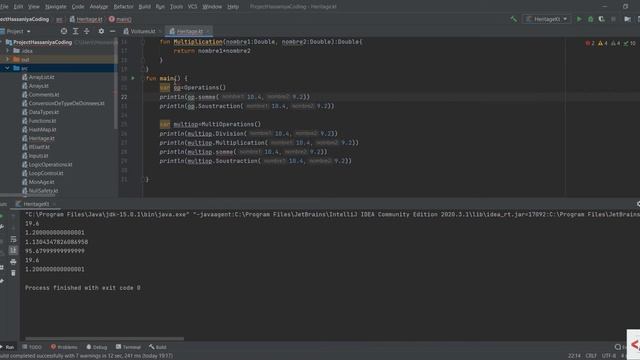Click the red errors indicator showing 2
The width and height of the screenshot is (640, 360).
pos(590,43)
